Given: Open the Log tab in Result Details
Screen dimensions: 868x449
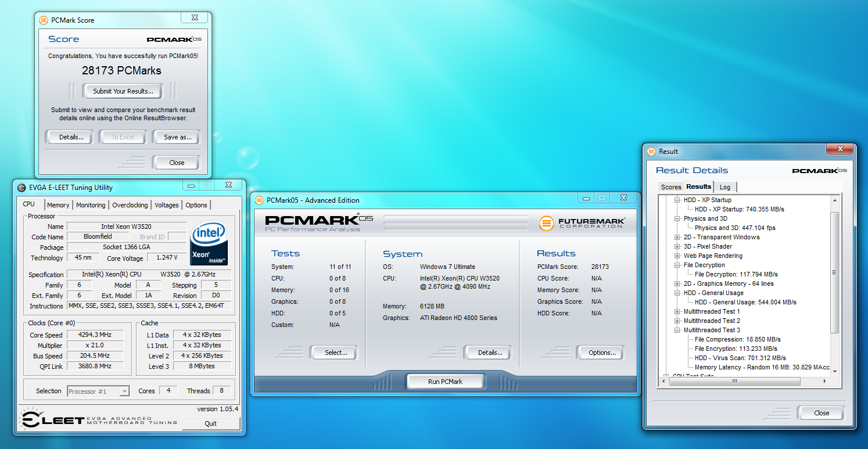Looking at the screenshot, I should tap(725, 187).
